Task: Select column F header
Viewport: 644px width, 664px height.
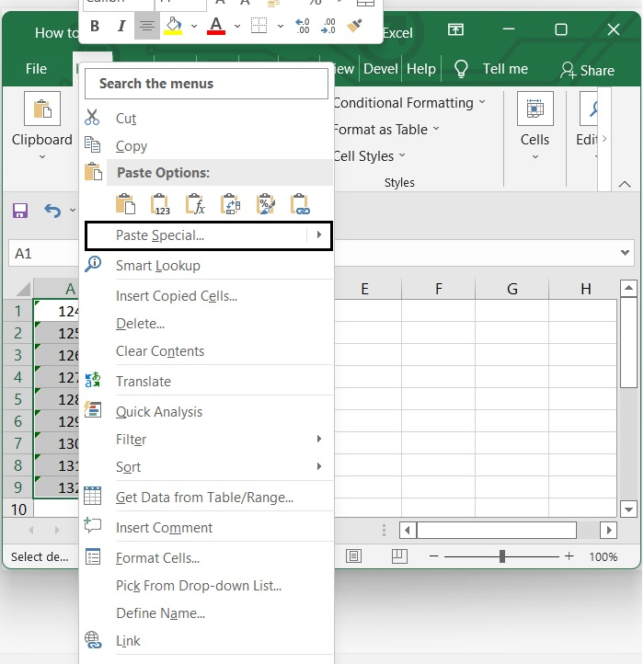Action: pos(439,289)
